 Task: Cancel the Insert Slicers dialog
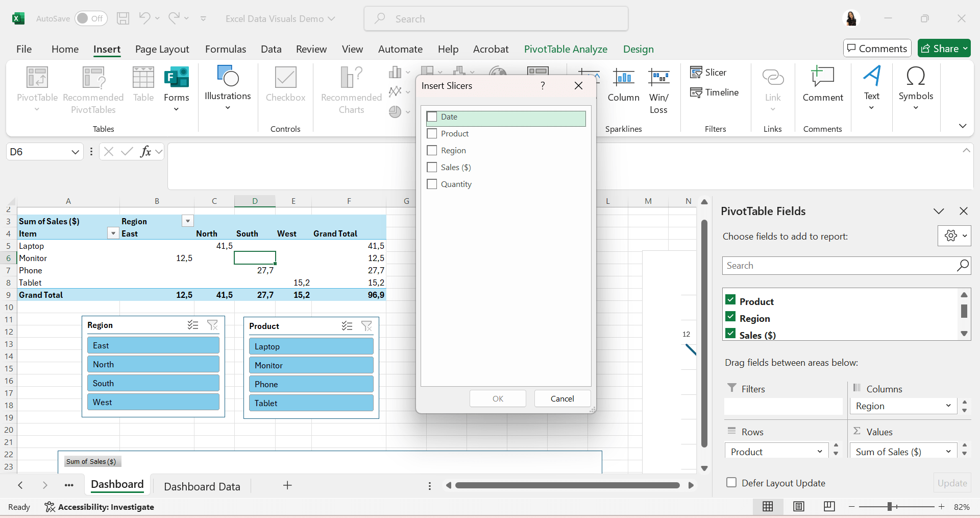point(562,398)
